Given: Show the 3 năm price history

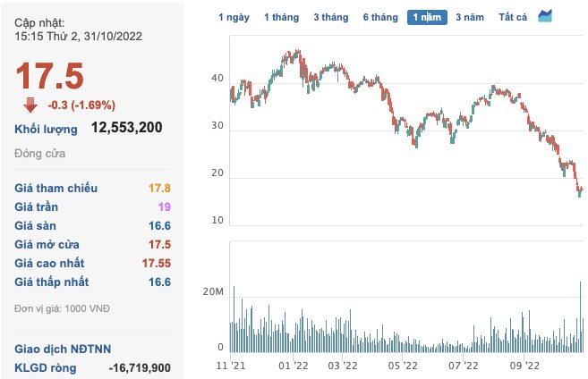Looking at the screenshot, I should pos(470,17).
